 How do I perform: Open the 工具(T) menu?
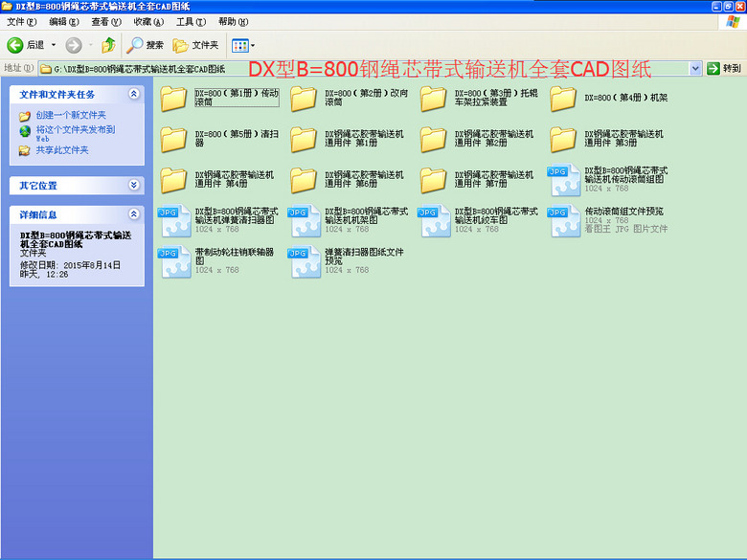pyautogui.click(x=190, y=21)
